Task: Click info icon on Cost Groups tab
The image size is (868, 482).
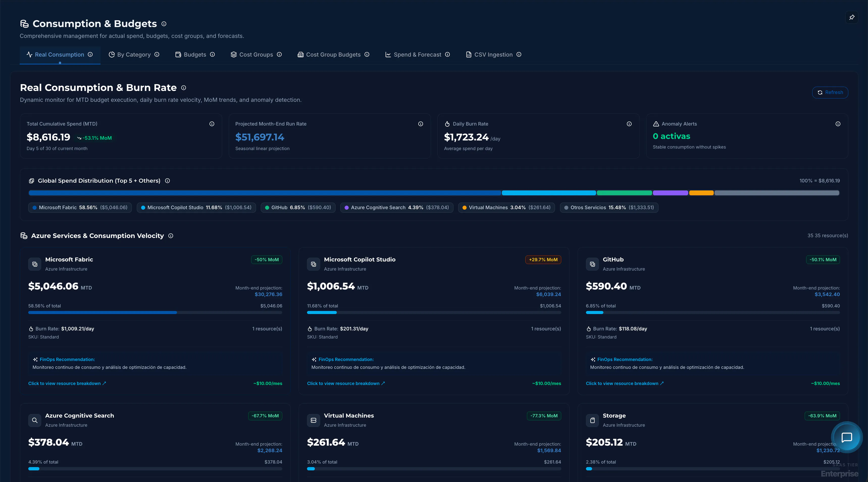Action: tap(279, 54)
